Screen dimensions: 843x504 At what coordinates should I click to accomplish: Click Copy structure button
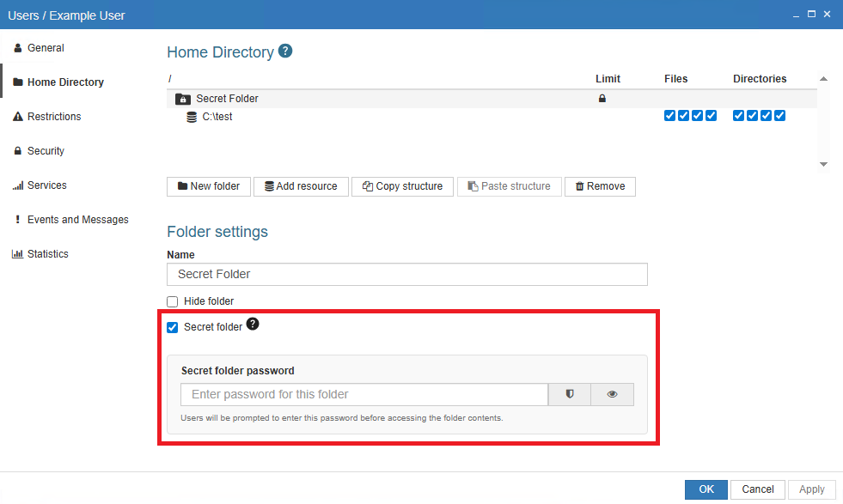pos(402,186)
